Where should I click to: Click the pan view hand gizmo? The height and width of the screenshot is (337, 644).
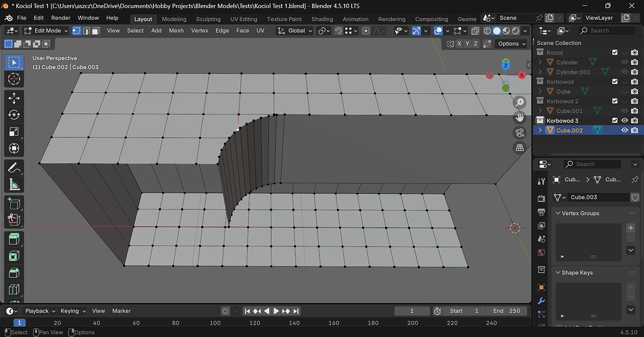(520, 118)
